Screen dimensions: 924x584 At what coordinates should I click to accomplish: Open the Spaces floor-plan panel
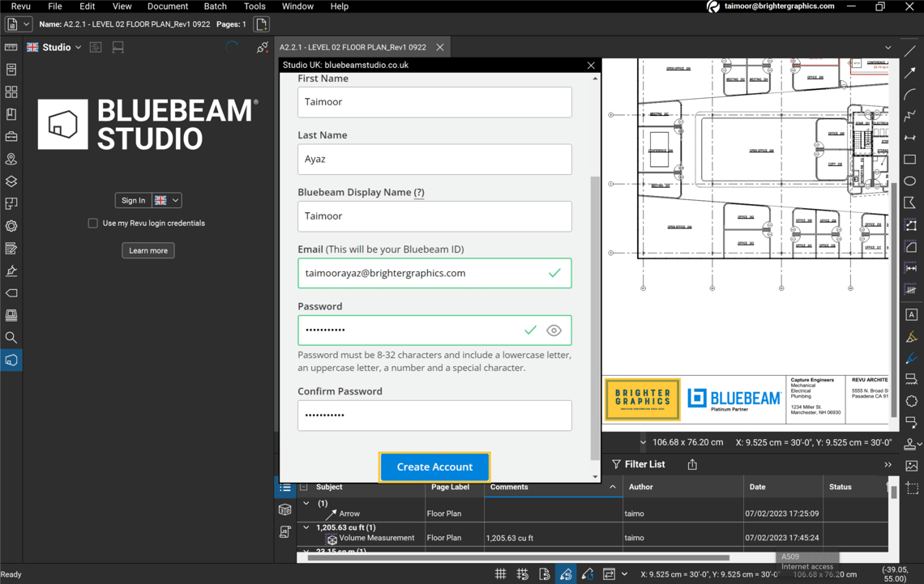click(x=11, y=203)
